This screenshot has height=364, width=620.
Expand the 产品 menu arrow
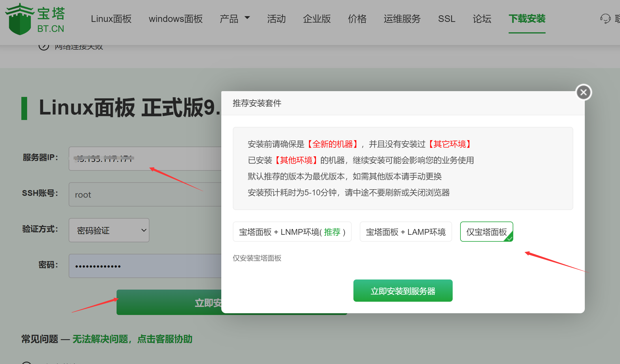[x=247, y=18]
